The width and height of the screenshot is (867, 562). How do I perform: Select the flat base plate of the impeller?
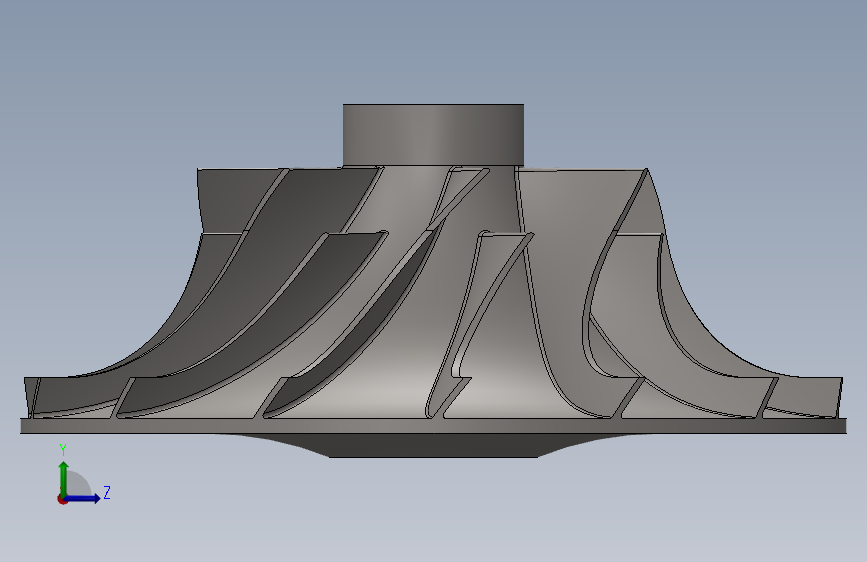[x=434, y=426]
